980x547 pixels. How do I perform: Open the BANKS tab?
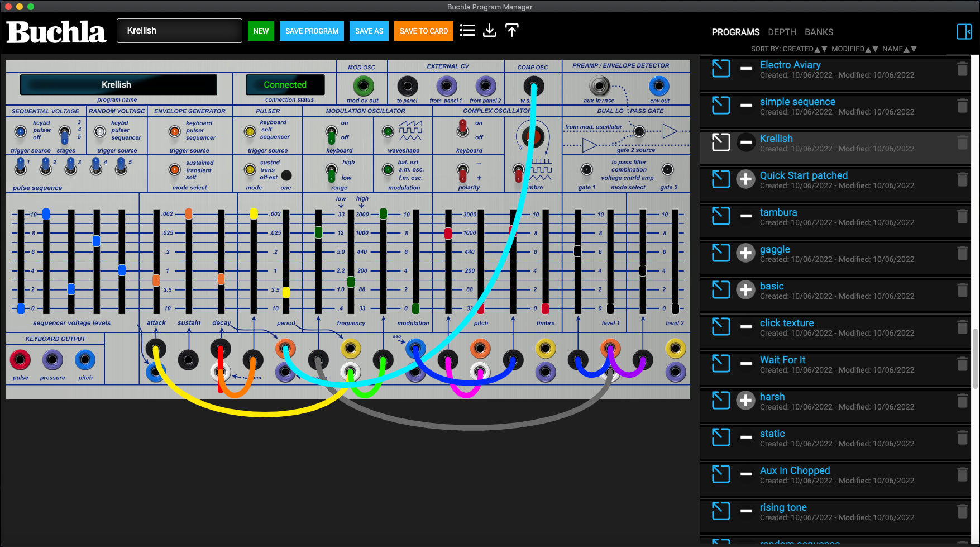point(819,32)
